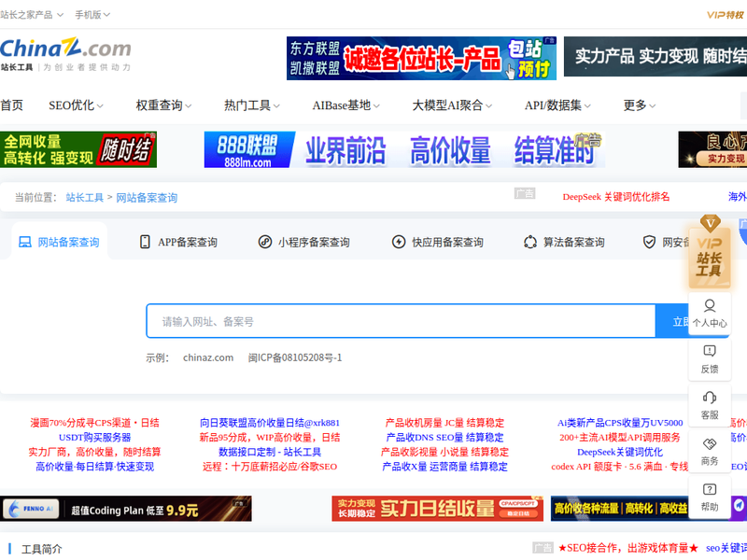The height and width of the screenshot is (560, 747).
Task: Click 漫画70%分成寻CPS渠道·日结 link
Action: coord(95,423)
